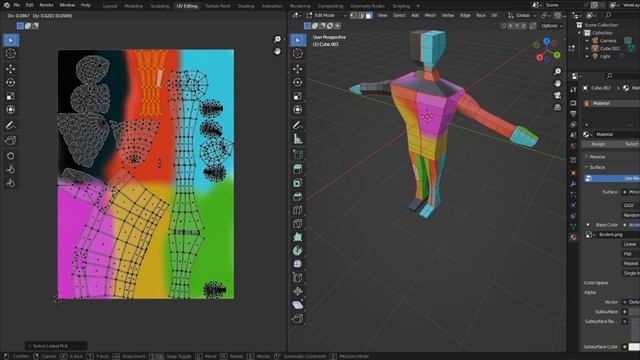The height and width of the screenshot is (360, 640).
Task: Open the Flat projection dropdown
Action: pyautogui.click(x=631, y=254)
